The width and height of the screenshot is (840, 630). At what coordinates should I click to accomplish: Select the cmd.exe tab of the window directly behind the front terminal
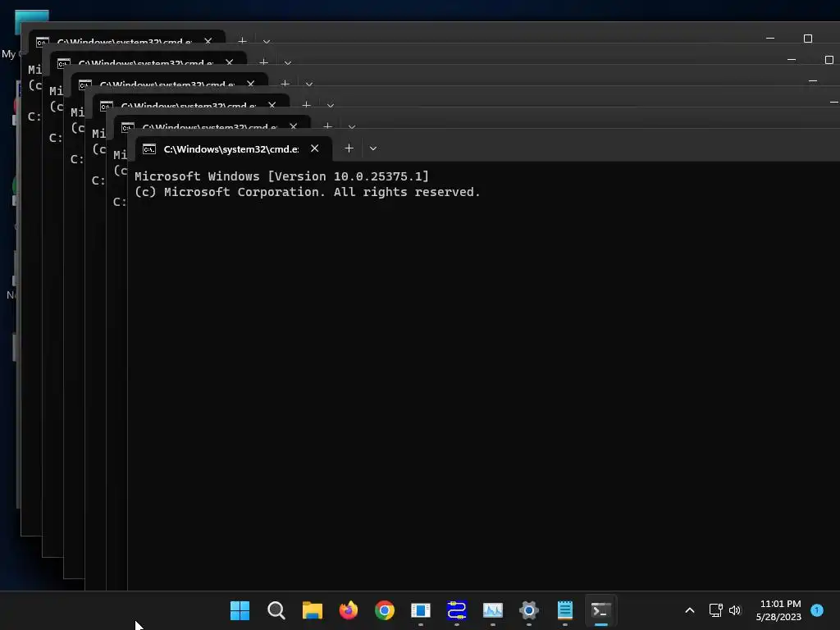[x=212, y=123]
